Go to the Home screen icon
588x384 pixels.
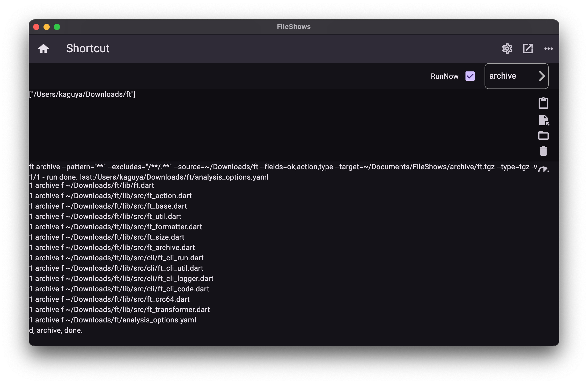(x=43, y=48)
